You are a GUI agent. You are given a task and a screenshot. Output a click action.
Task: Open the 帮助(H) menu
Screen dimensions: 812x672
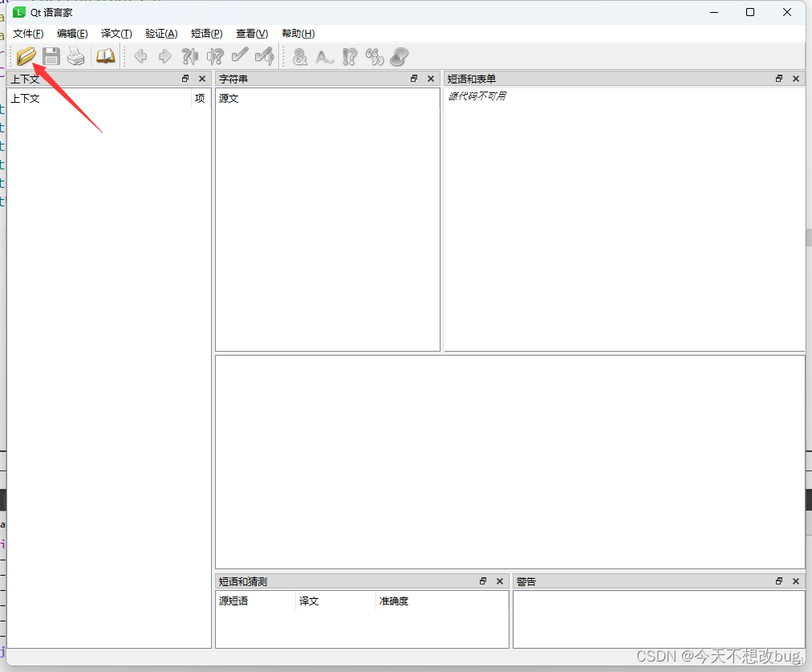tap(298, 34)
